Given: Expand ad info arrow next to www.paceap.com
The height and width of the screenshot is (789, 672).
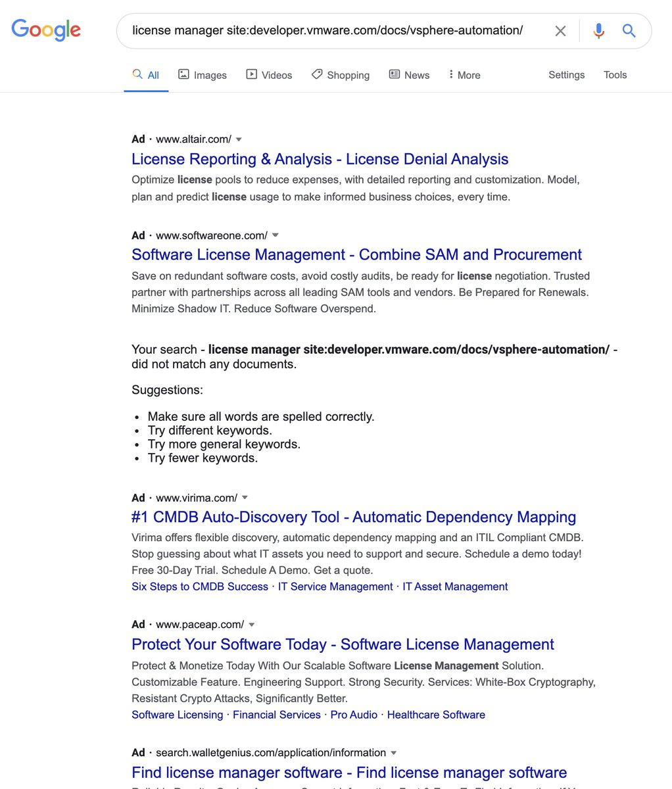Looking at the screenshot, I should [x=251, y=625].
